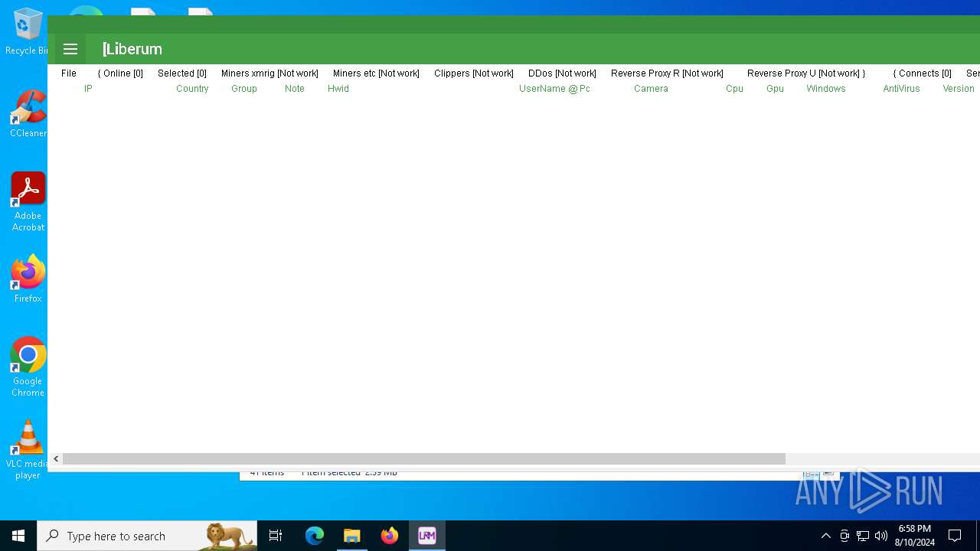Open the File menu
Image resolution: width=980 pixels, height=551 pixels.
tap(69, 73)
